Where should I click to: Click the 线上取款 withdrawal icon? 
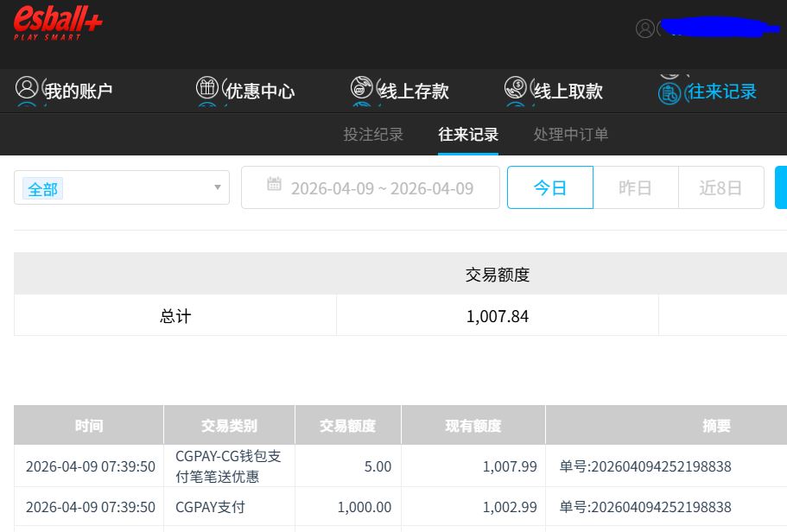[x=516, y=88]
